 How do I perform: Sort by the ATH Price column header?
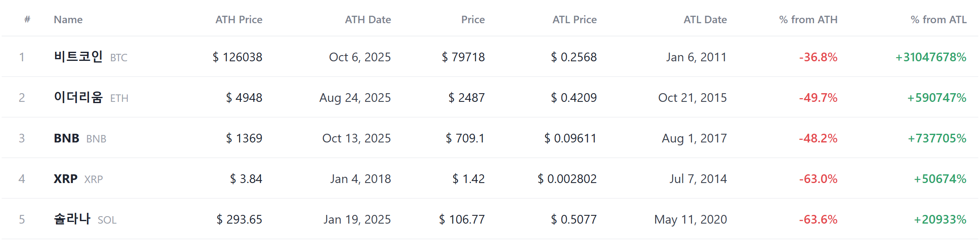click(x=239, y=19)
